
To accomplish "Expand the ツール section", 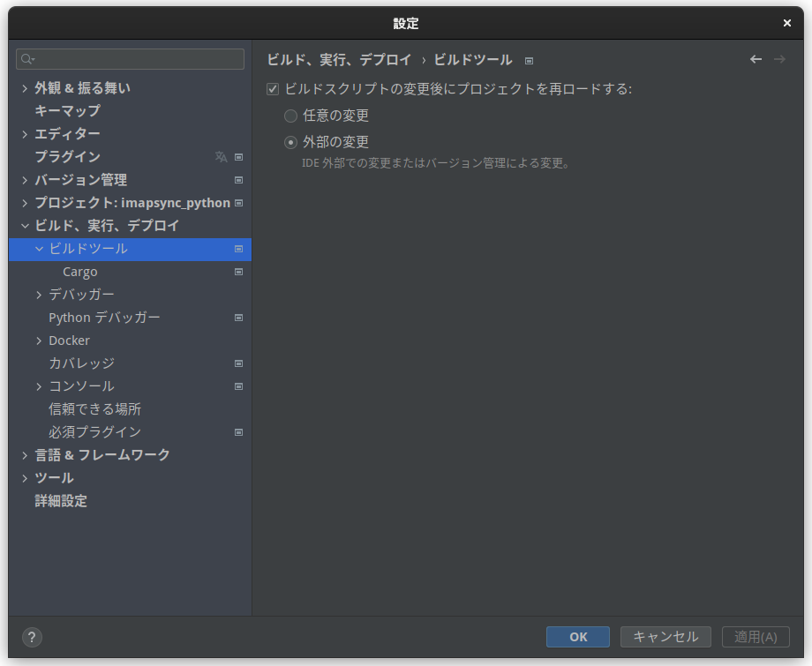I will coord(25,478).
